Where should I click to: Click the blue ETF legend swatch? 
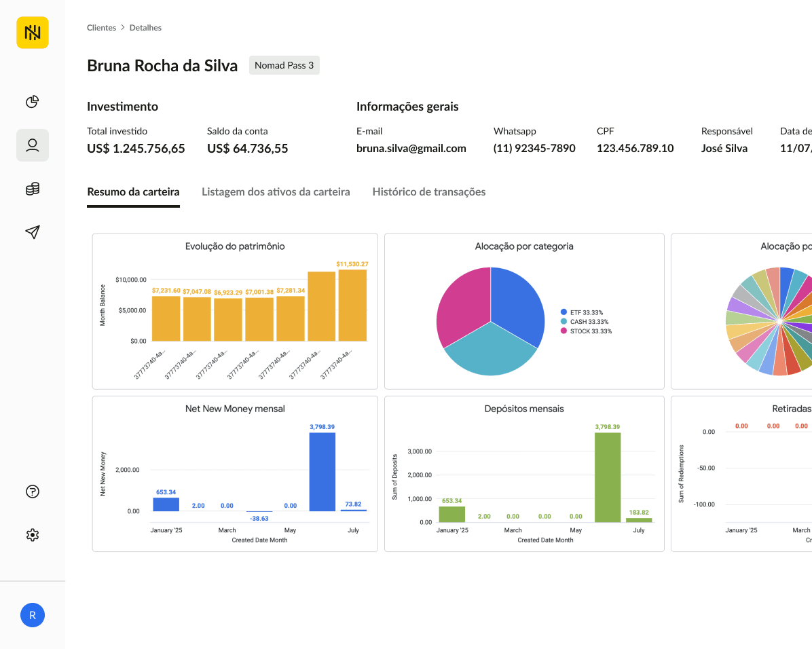click(564, 312)
